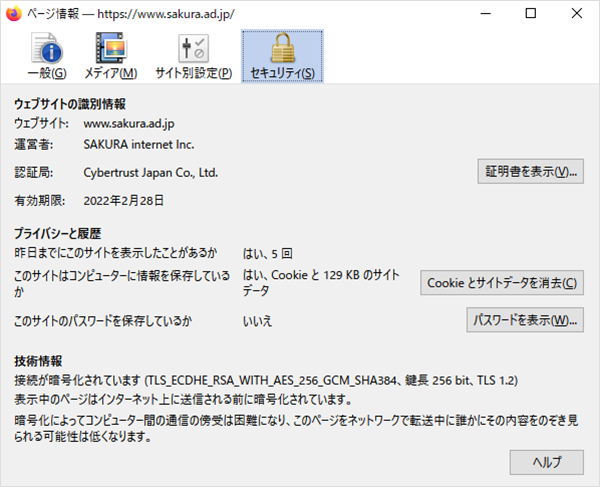This screenshot has height=487, width=600.
Task: Maximize the ページ情報 window
Action: point(530,14)
